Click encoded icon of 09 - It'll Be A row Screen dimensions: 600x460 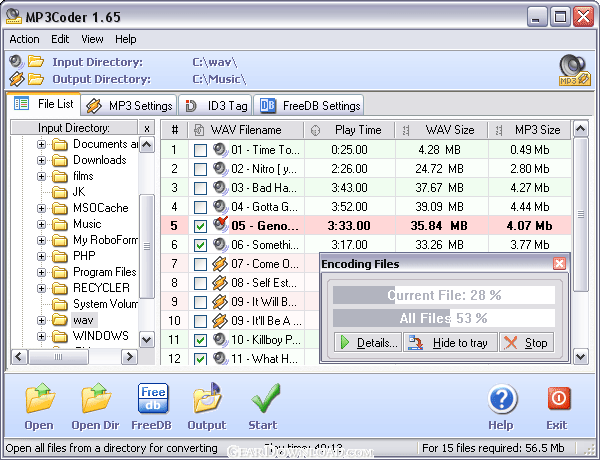[x=220, y=321]
